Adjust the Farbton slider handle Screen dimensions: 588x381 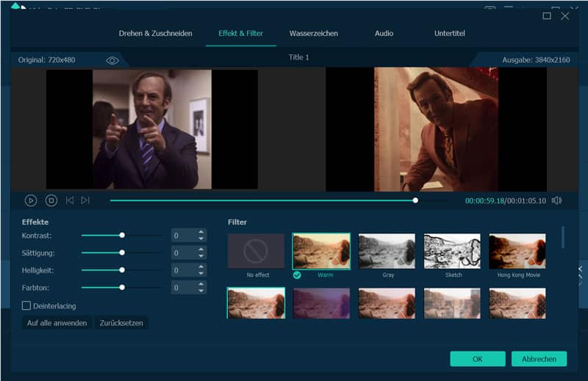pos(122,287)
